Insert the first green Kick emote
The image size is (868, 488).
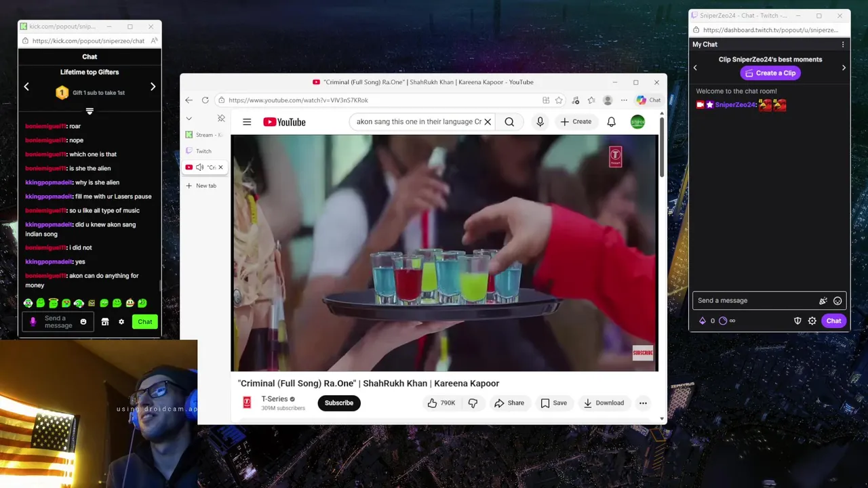pyautogui.click(x=28, y=303)
